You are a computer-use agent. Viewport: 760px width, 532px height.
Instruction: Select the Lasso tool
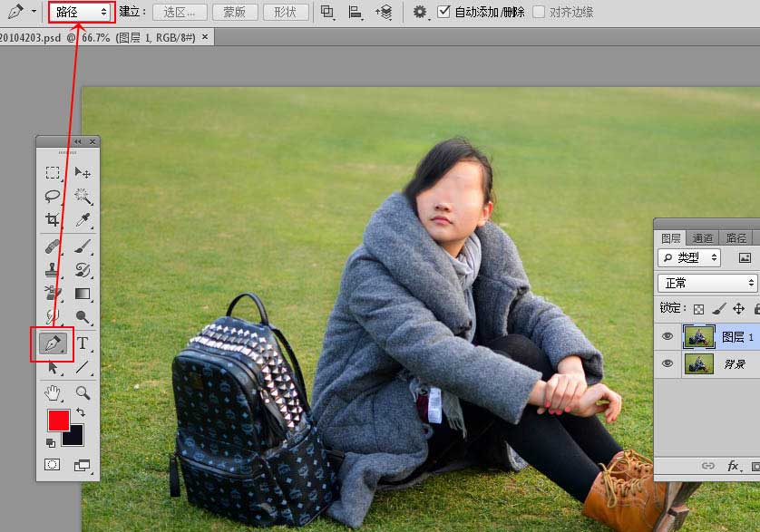[53, 196]
